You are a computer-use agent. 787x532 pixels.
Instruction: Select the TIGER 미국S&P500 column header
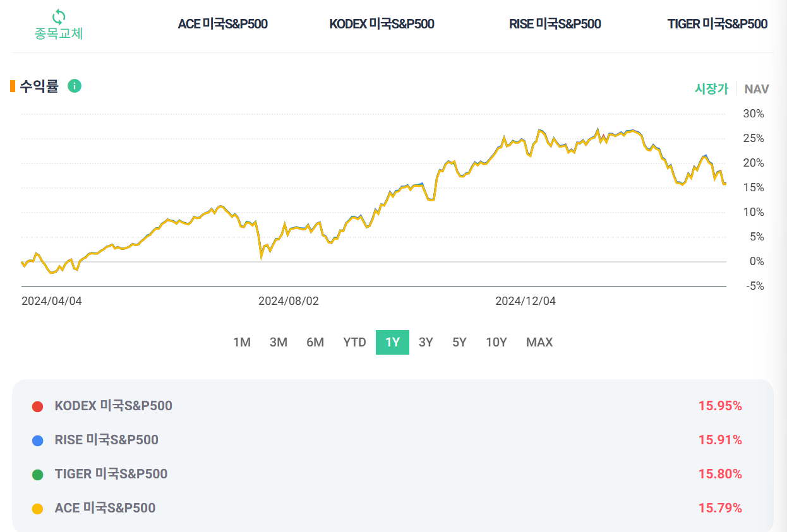718,24
